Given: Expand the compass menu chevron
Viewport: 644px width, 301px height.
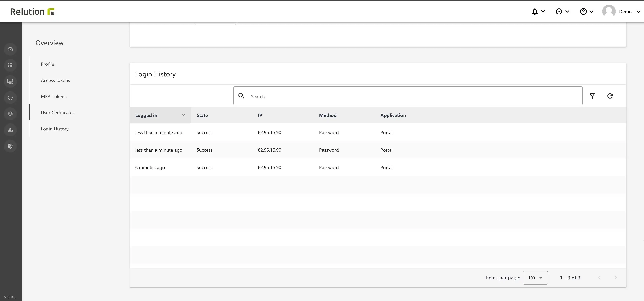Looking at the screenshot, I should click(x=567, y=11).
